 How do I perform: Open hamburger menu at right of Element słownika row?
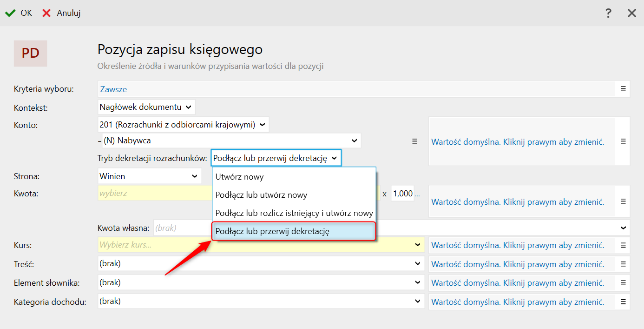(623, 283)
